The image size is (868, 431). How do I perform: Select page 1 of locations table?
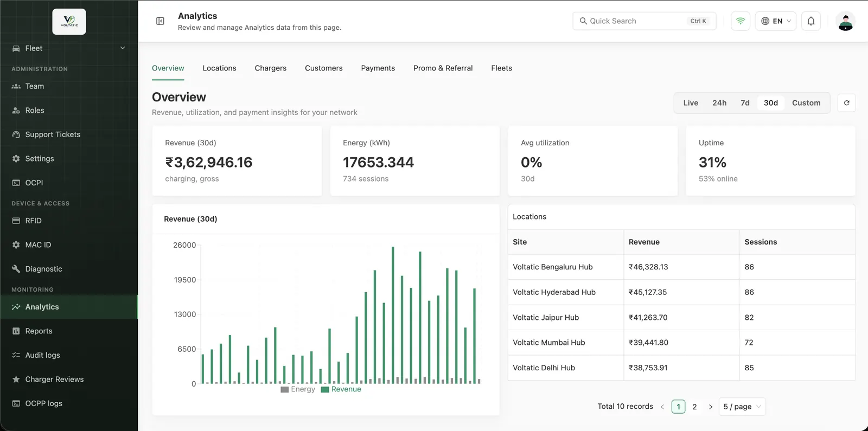[678, 407]
